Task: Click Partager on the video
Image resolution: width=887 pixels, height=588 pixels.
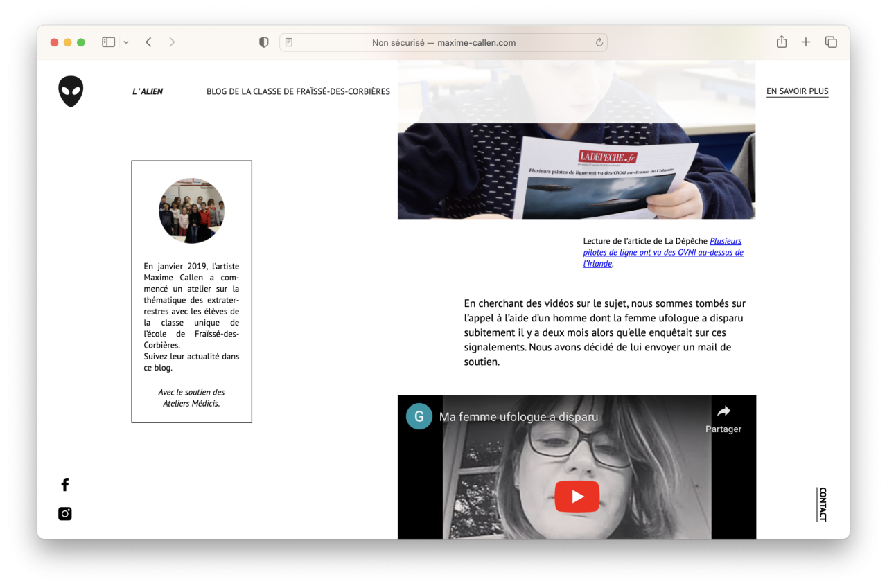Action: coord(723,419)
